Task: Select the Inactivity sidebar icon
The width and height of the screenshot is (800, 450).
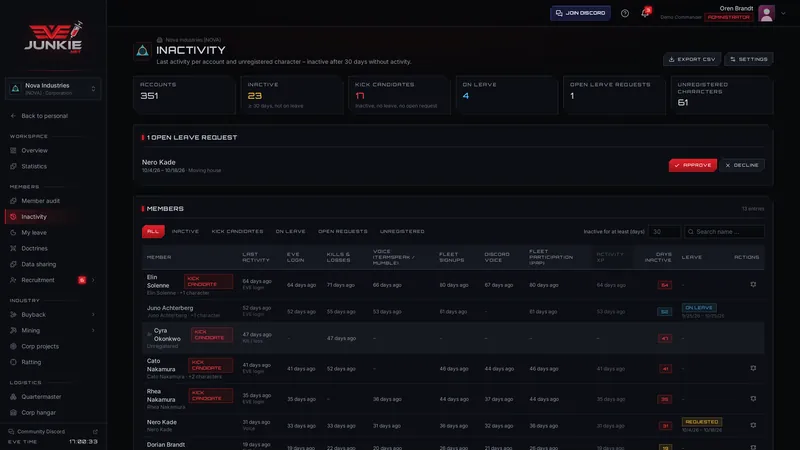Action: pos(13,217)
